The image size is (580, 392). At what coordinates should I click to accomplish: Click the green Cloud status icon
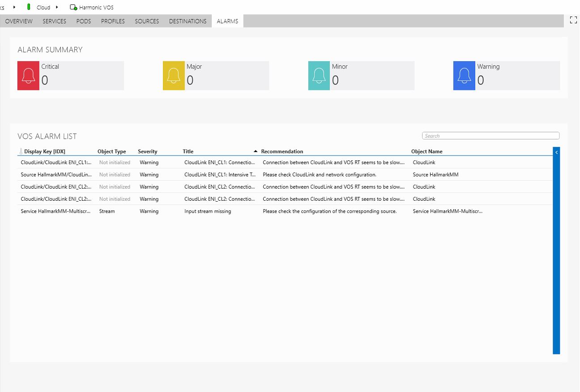pos(29,7)
